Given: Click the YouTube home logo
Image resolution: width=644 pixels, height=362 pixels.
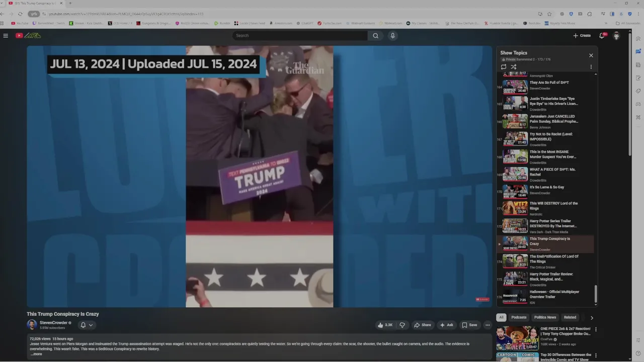Looking at the screenshot, I should pos(28,36).
